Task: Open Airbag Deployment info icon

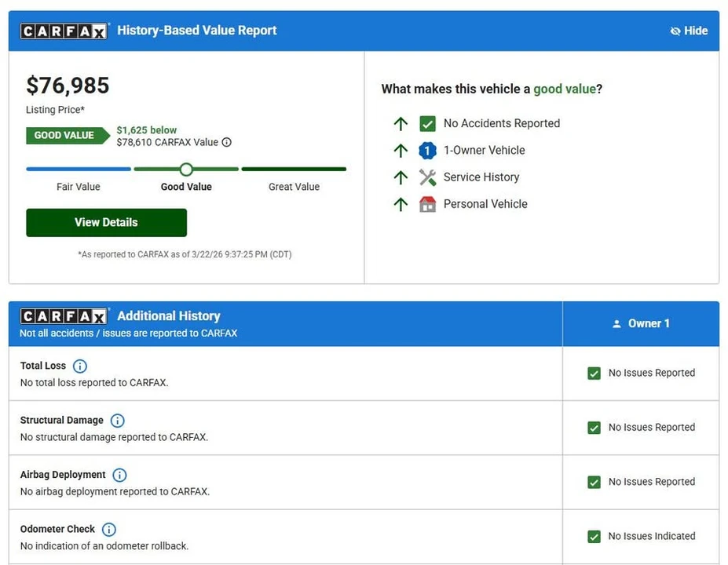Action: tap(120, 476)
